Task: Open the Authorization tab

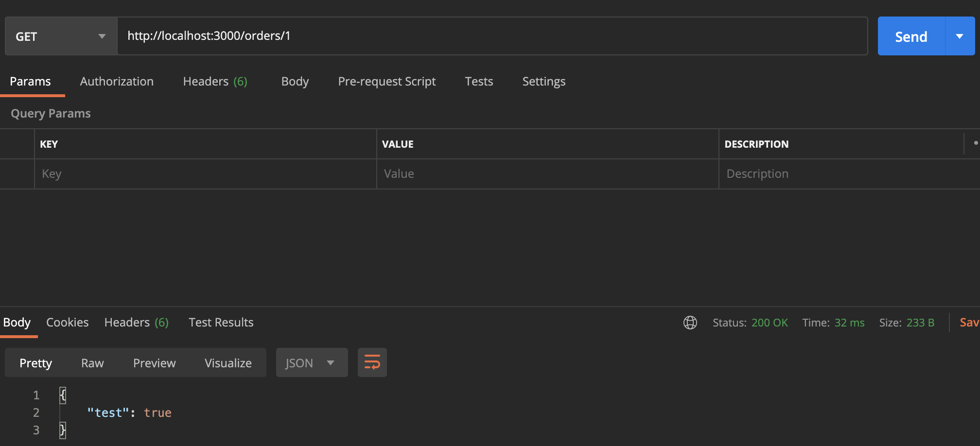Action: pos(117,81)
